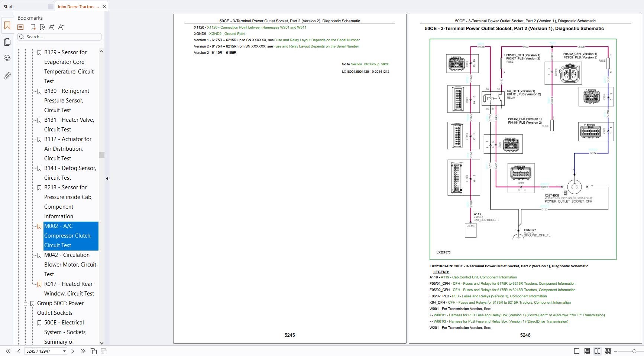
Task: Switch to continuous facing view
Action: 608,351
